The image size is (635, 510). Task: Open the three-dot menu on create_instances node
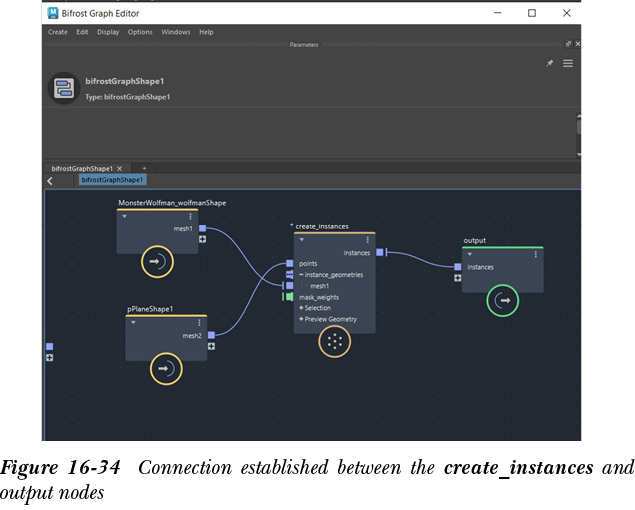[x=368, y=240]
